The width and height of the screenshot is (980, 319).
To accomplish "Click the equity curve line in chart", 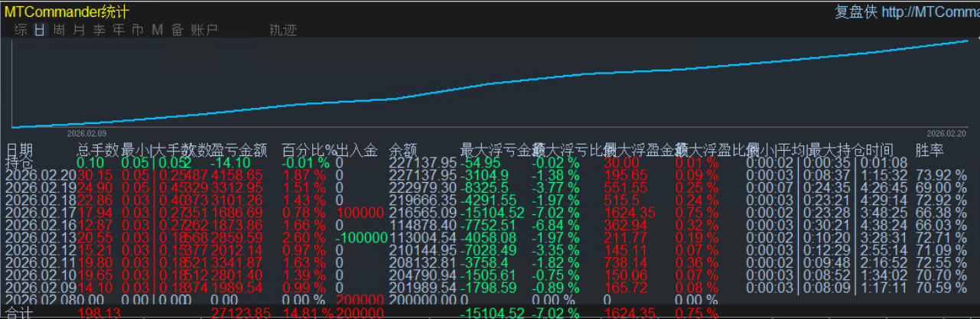I will pos(490,84).
